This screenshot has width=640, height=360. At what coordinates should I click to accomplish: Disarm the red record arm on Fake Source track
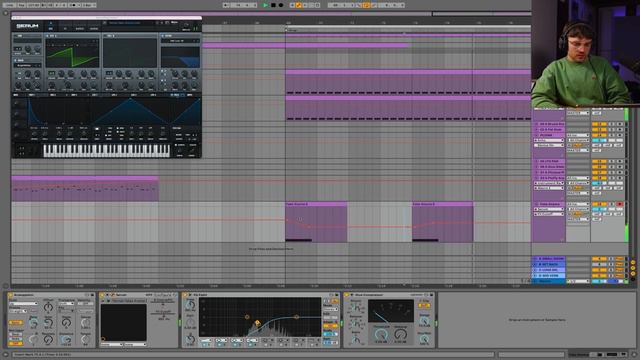[x=620, y=204]
